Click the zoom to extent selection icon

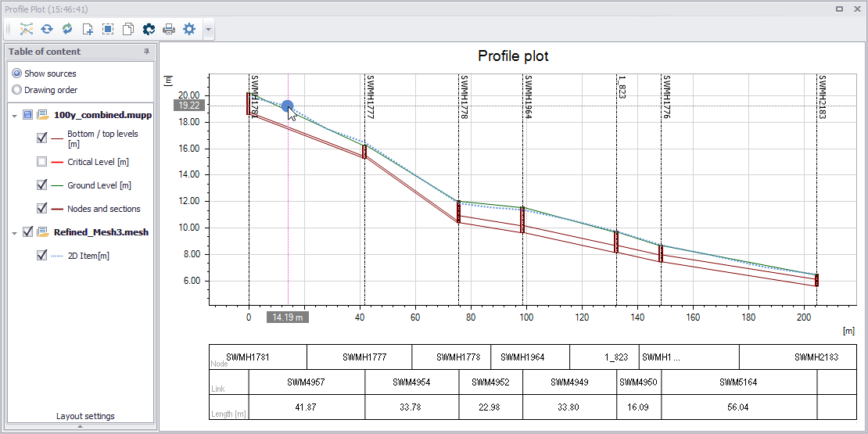pyautogui.click(x=108, y=29)
